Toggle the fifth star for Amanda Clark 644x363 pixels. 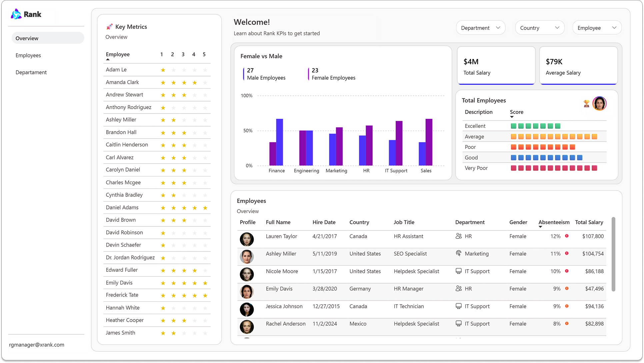205,82
